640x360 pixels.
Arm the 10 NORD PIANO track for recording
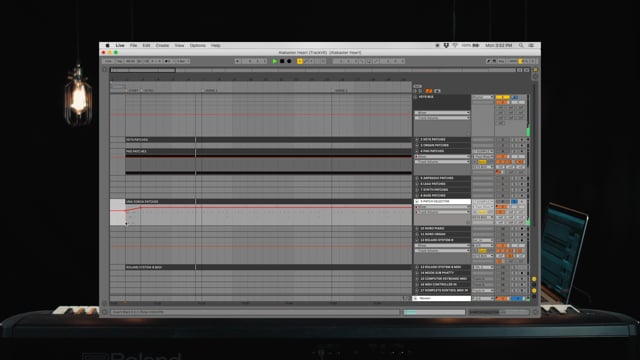tap(522, 229)
